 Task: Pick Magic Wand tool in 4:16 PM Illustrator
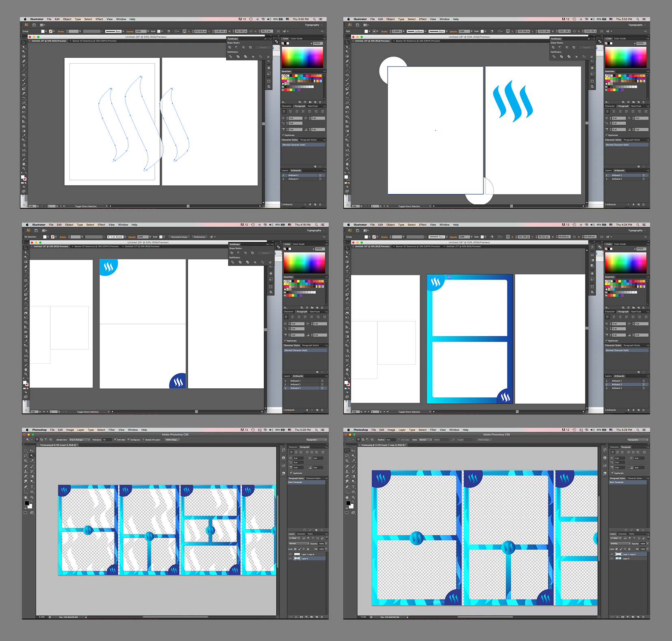coord(26,257)
